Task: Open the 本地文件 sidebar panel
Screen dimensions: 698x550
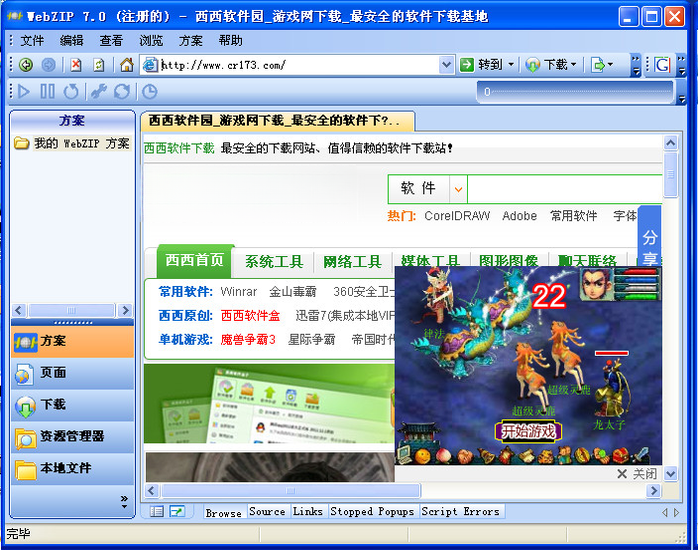Action: [73, 469]
